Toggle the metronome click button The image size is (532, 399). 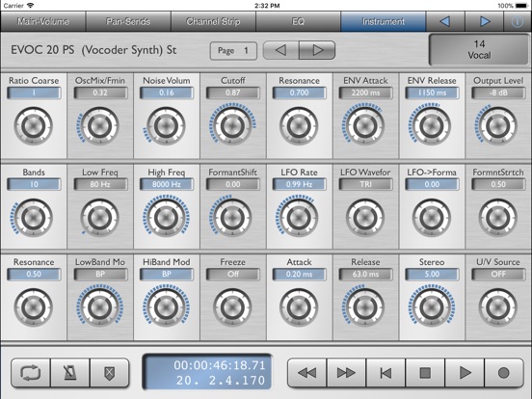70,373
